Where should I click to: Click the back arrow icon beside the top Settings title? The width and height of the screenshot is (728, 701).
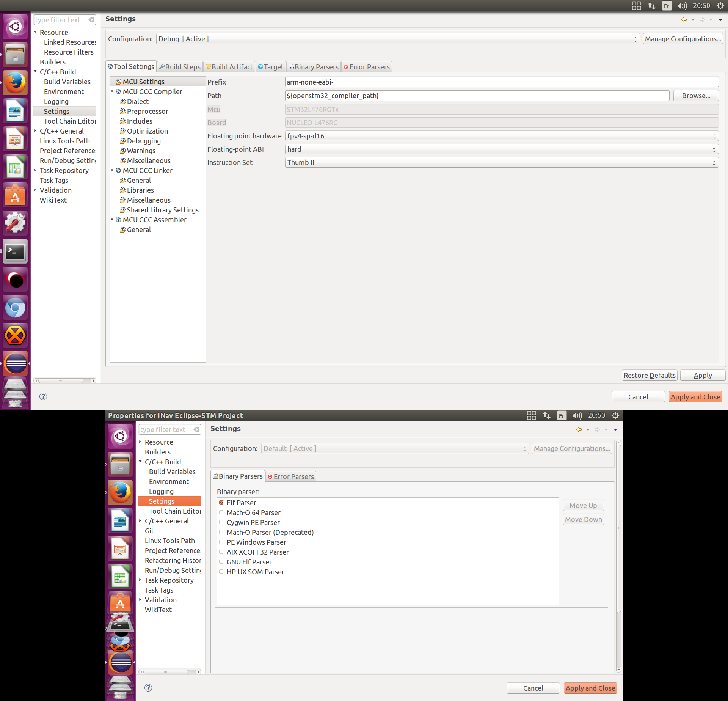pyautogui.click(x=684, y=20)
